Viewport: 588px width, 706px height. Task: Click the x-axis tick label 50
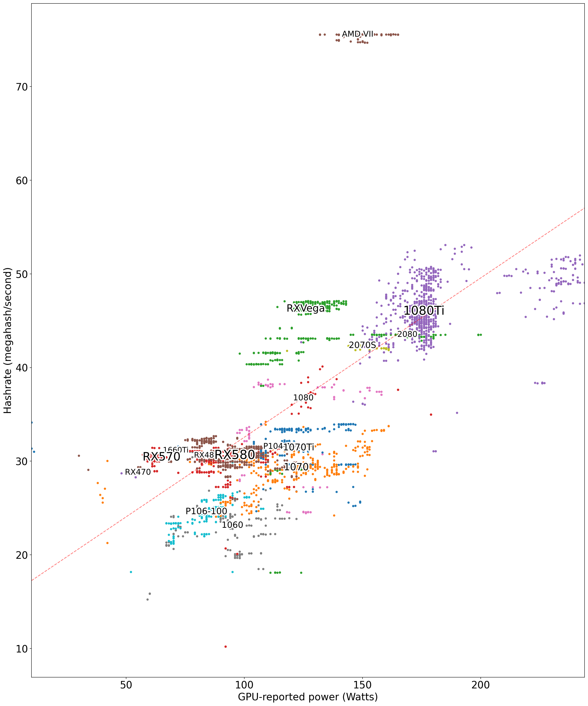(x=126, y=685)
